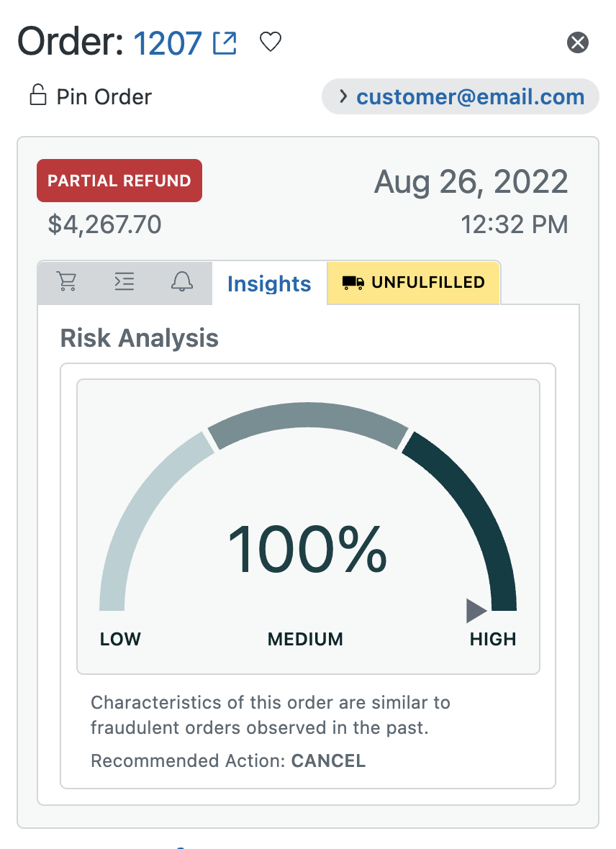Select the Insights tab
Image resolution: width=616 pixels, height=849 pixels.
[x=269, y=283]
